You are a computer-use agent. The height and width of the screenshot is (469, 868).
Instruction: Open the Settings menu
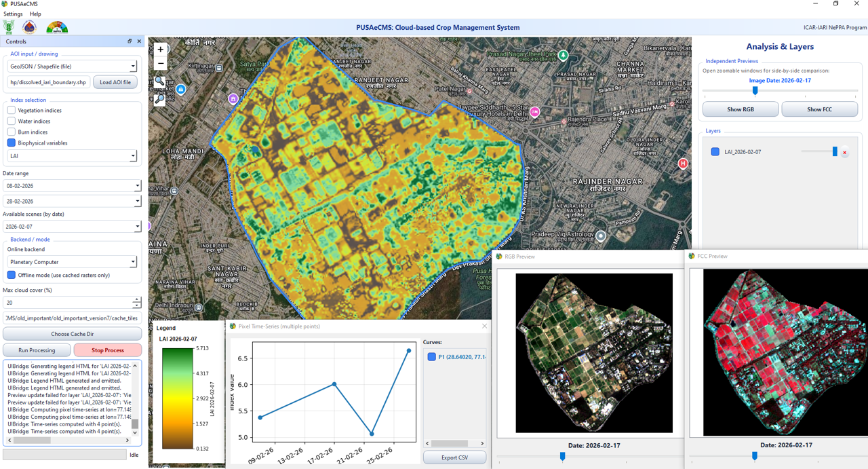point(13,14)
